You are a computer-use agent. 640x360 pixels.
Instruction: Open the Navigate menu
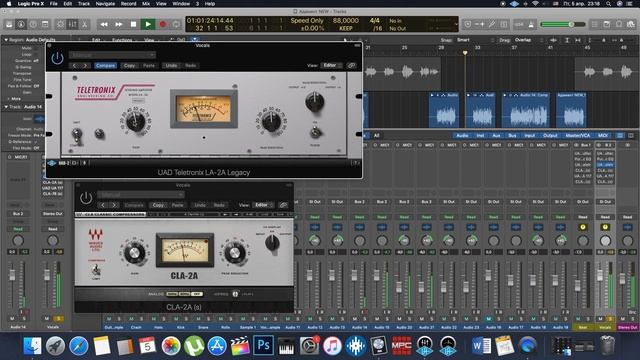105,4
